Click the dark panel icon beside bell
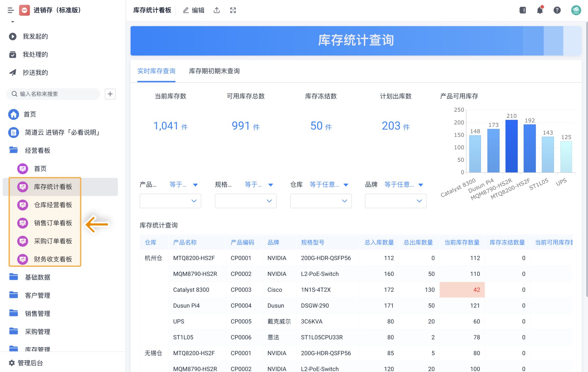The height and width of the screenshot is (372, 588). coord(522,10)
